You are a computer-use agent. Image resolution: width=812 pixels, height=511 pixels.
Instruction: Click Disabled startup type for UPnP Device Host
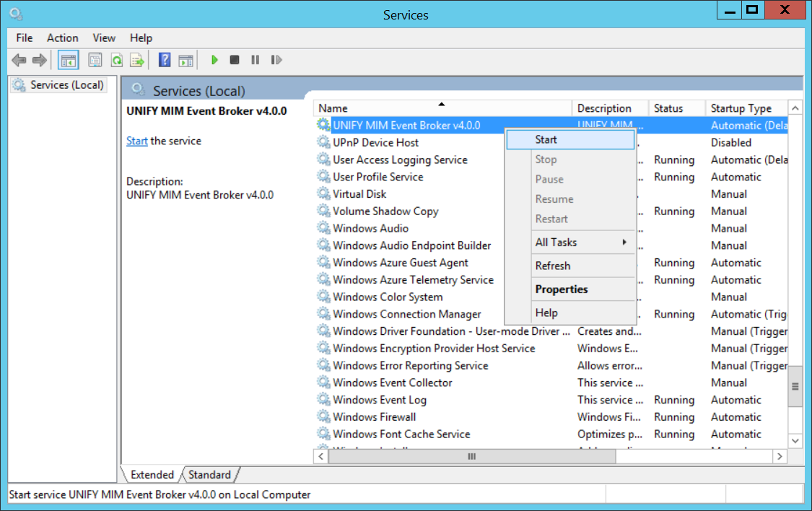(730, 142)
